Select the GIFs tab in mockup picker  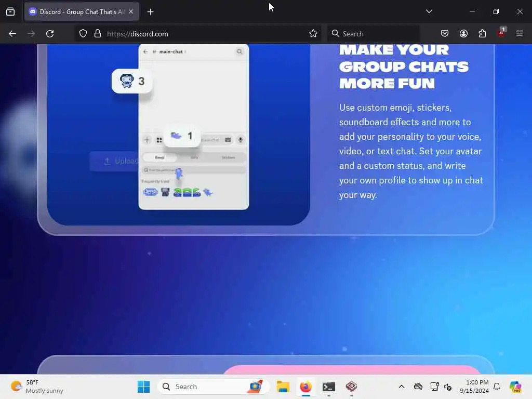point(194,157)
